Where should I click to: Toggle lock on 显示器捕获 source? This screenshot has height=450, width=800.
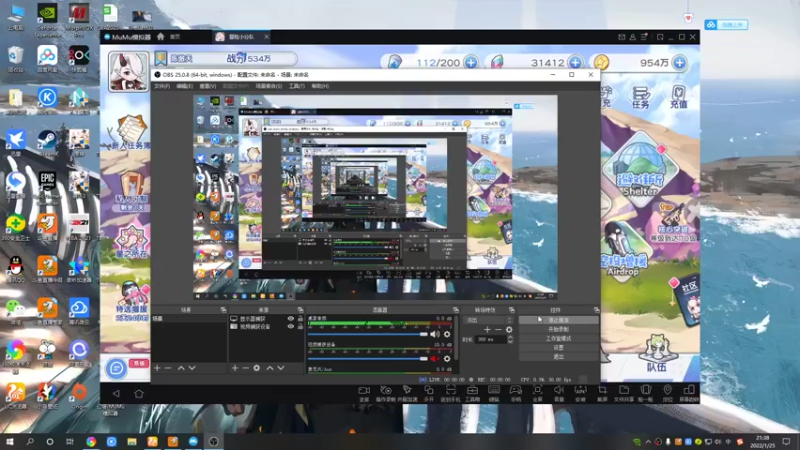pos(301,319)
